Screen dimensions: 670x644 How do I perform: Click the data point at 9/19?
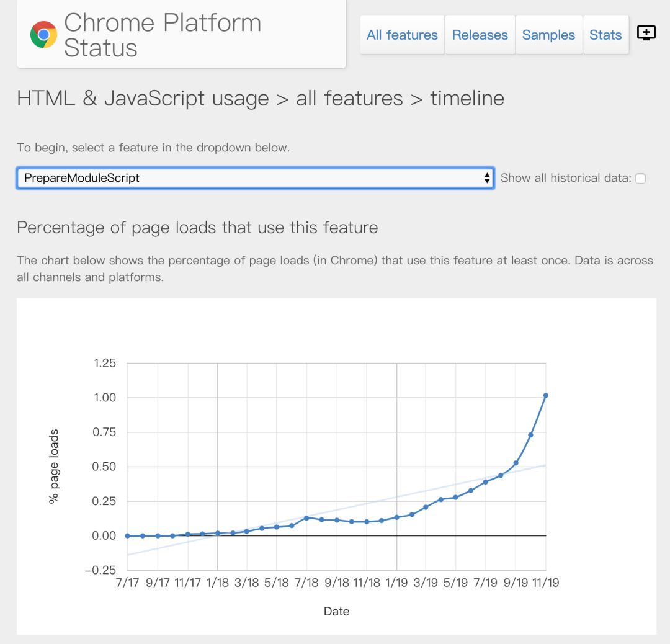click(x=516, y=463)
